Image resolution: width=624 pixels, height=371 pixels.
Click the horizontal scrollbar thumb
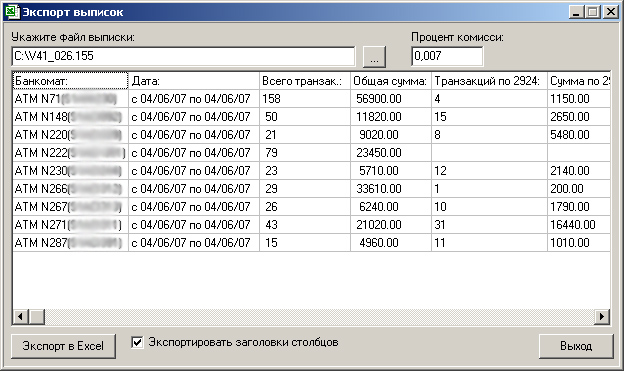(37, 317)
